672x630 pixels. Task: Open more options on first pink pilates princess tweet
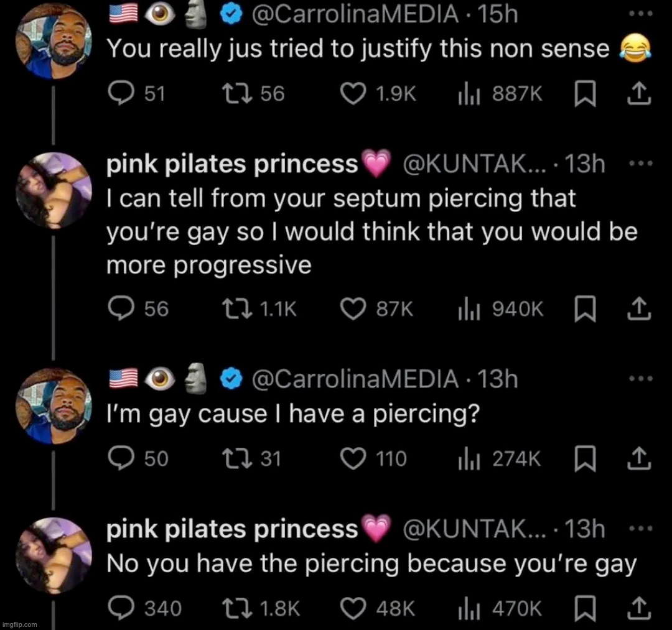(x=639, y=164)
